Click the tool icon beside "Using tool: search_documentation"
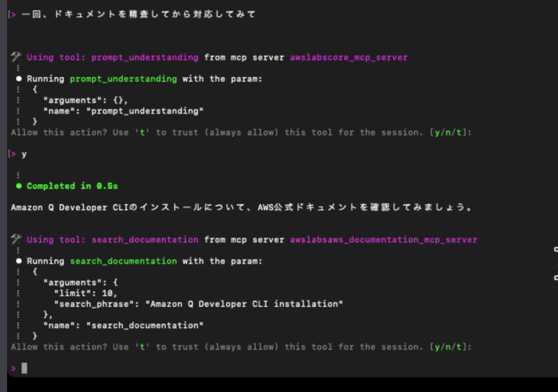The image size is (558, 392). [x=16, y=239]
